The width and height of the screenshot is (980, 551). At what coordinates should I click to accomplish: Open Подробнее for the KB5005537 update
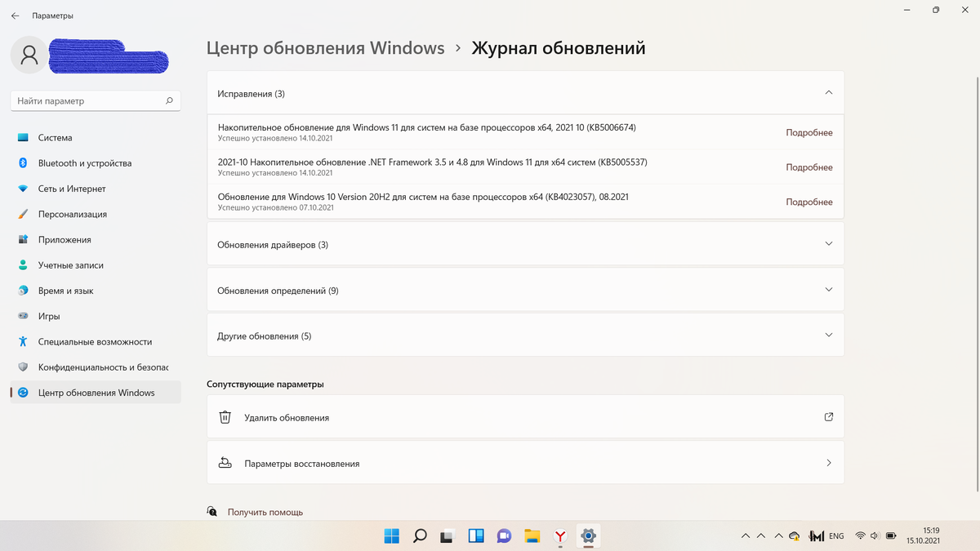pos(809,167)
